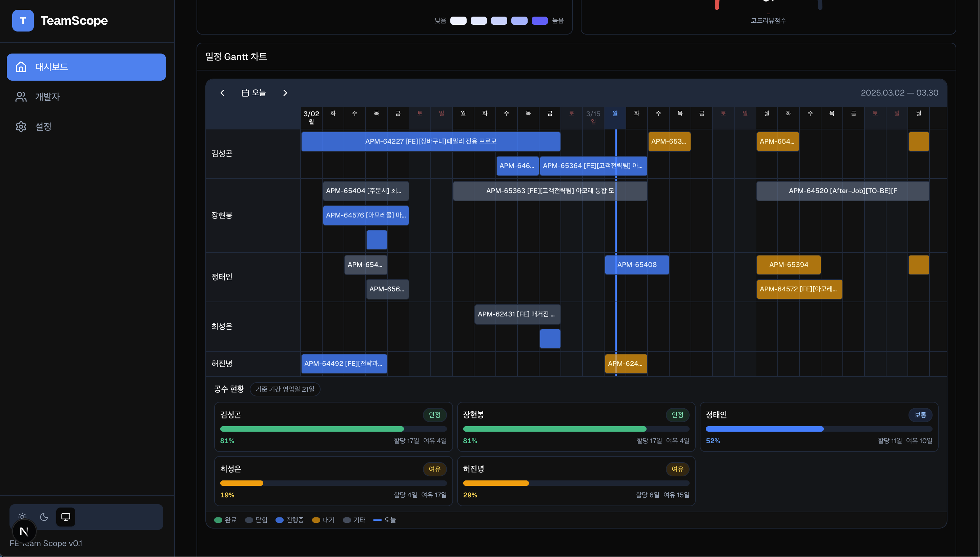Viewport: 980px width, 557px height.
Task: Click 정태인's blue progress bar
Action: point(764,429)
